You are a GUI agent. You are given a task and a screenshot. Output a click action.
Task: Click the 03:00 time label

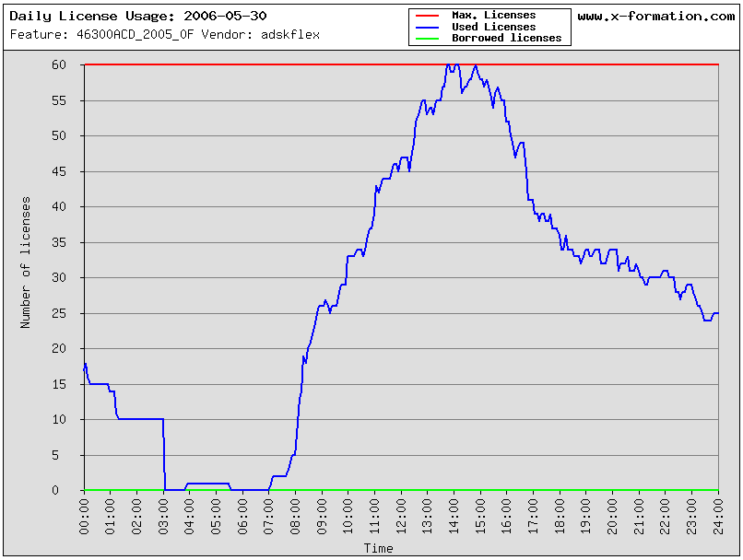tap(163, 517)
